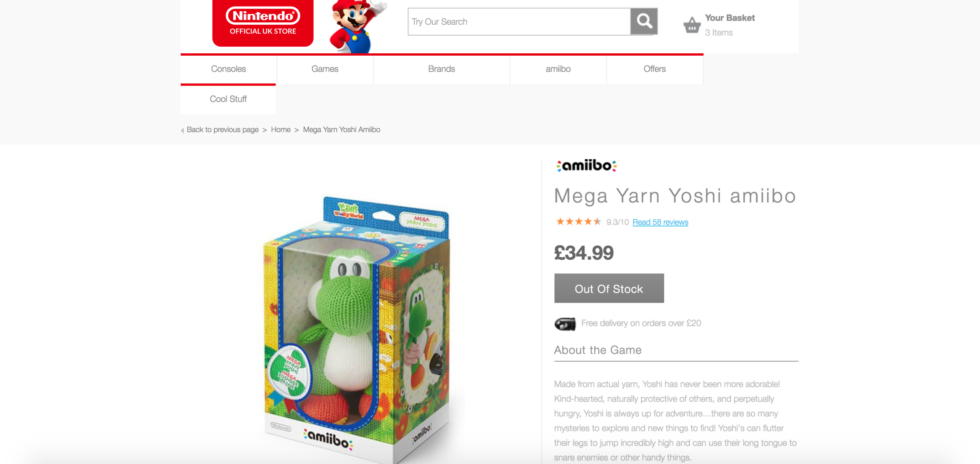Click the star rating icons
Screen dimensions: 980x464
[578, 222]
